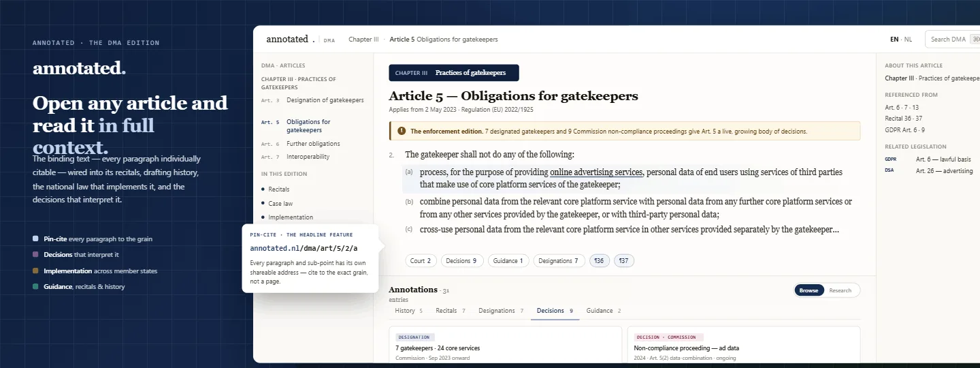980x368 pixels.
Task: Select the Decisions tab
Action: 555,311
